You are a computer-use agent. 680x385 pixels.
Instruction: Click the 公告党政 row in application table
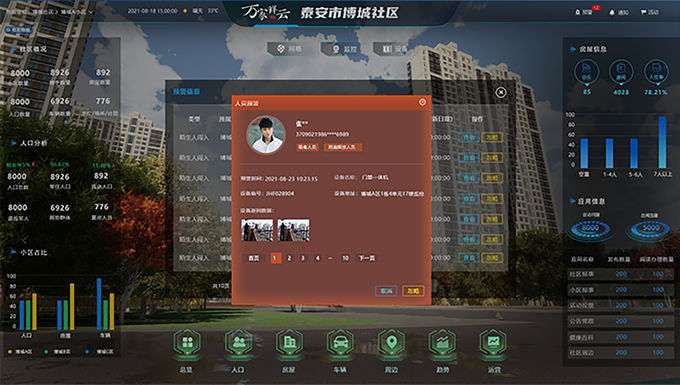click(621, 321)
